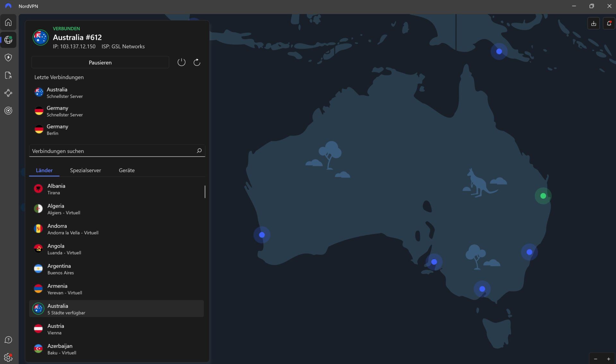
Task: Open the downloads icon at top right
Action: (594, 23)
